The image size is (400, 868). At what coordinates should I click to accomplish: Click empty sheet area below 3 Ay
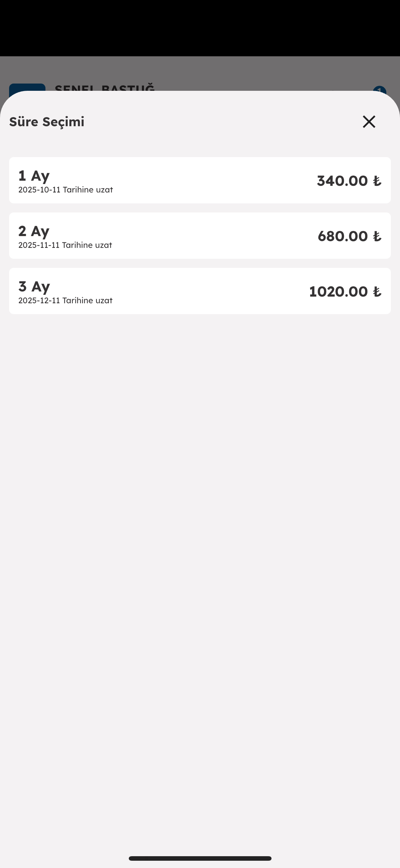200,505
